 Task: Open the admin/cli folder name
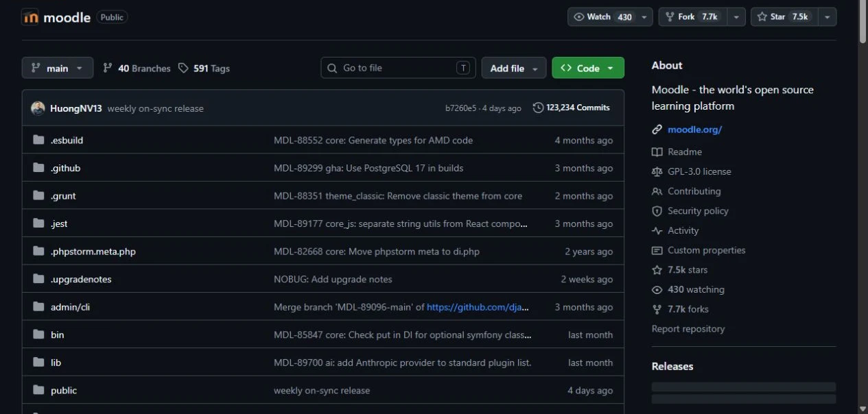tap(70, 307)
